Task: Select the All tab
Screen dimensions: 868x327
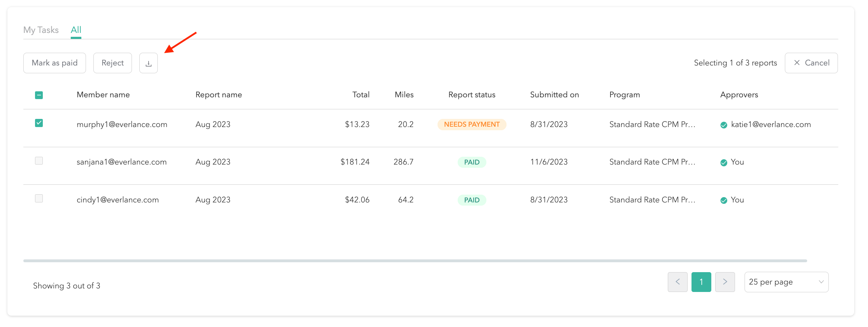Action: coord(76,30)
